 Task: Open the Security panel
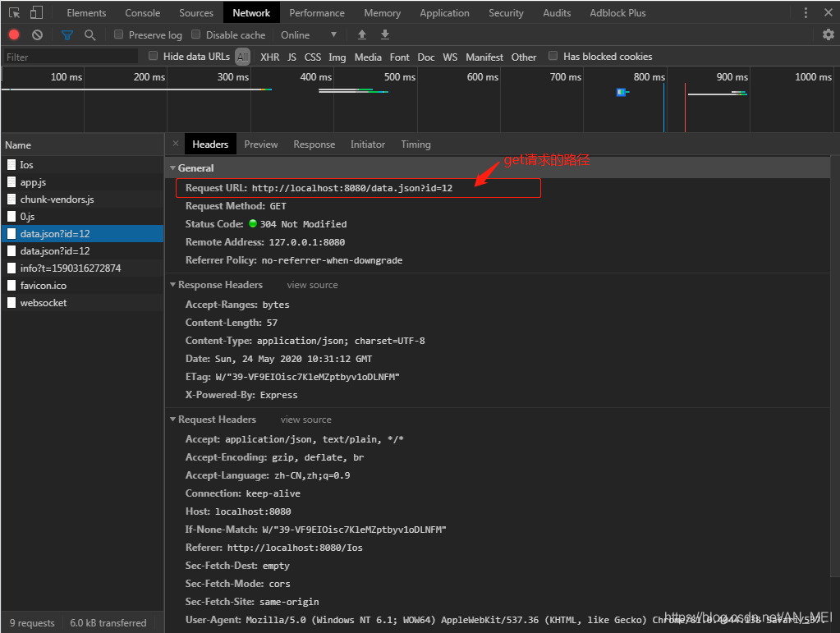pyautogui.click(x=507, y=13)
